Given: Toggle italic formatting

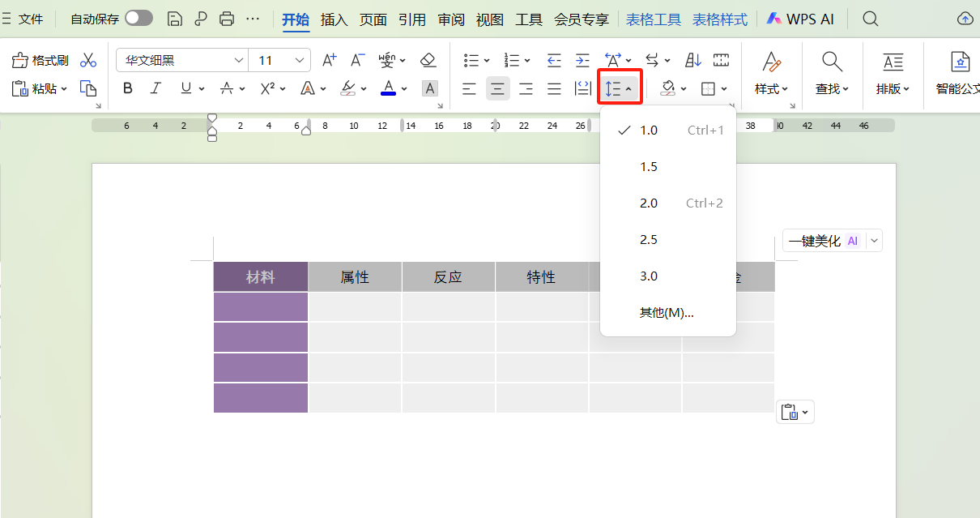Looking at the screenshot, I should [156, 88].
